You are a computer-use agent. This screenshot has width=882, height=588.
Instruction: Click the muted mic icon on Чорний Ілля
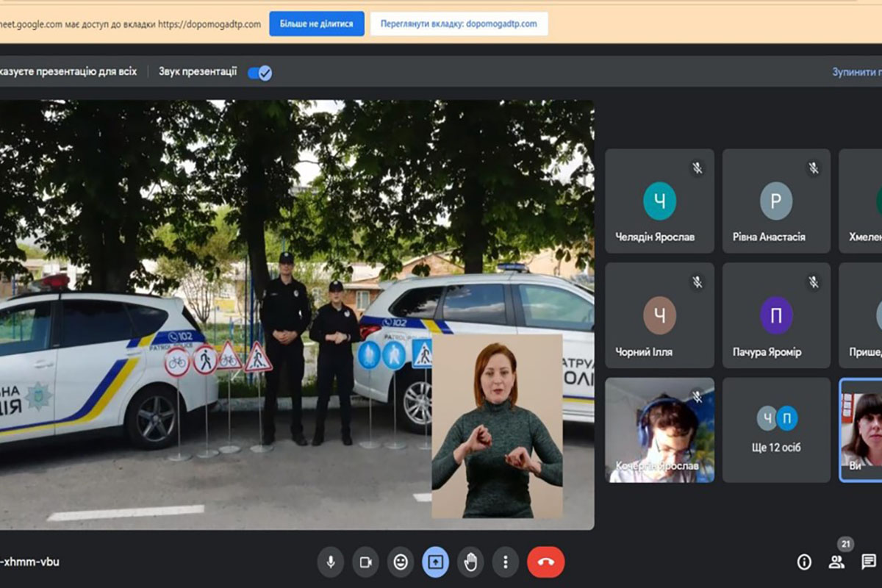tap(697, 282)
